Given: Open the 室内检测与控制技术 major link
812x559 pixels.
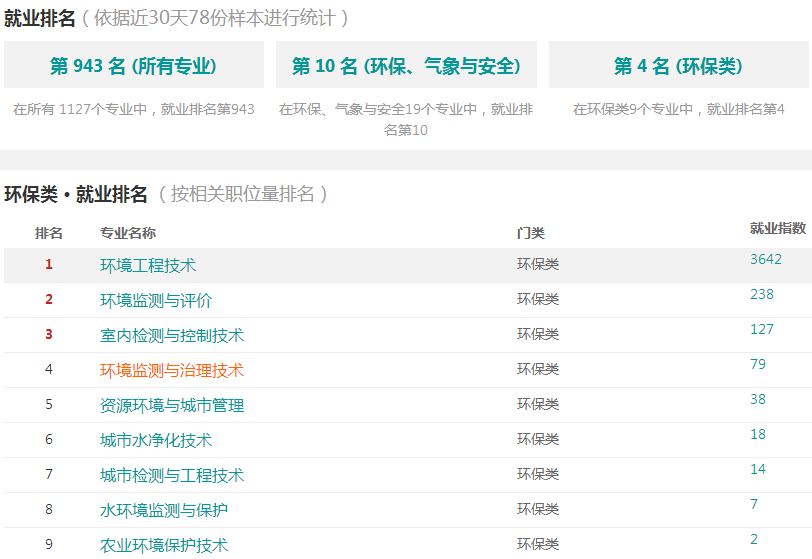Looking at the screenshot, I should (172, 336).
